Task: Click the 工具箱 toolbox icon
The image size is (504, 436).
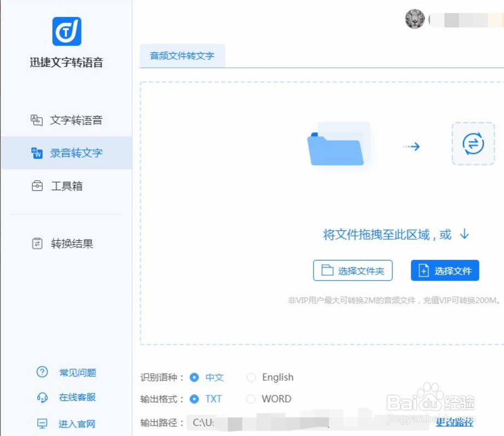Action: coord(37,186)
